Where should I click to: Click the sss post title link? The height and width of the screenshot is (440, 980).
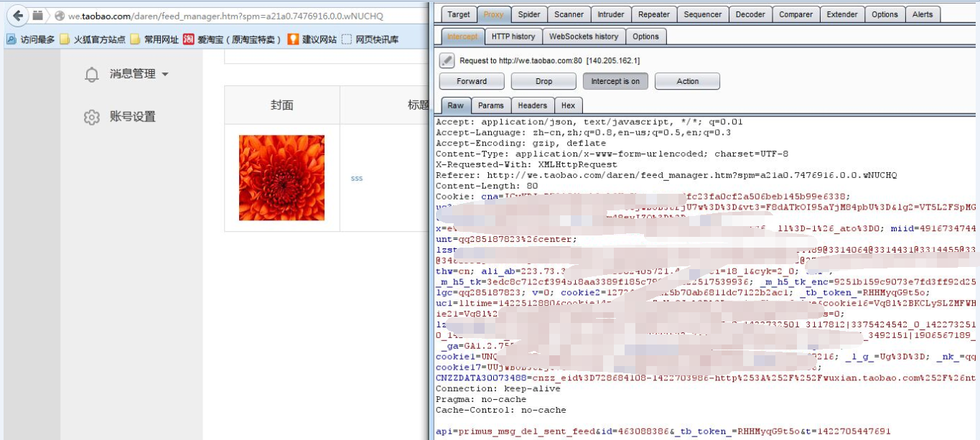[357, 178]
